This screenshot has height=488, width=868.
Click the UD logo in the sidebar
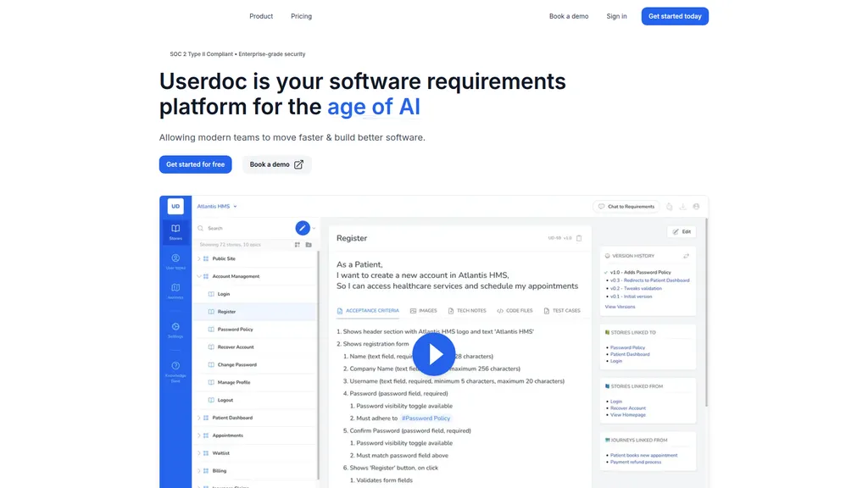[x=175, y=206]
